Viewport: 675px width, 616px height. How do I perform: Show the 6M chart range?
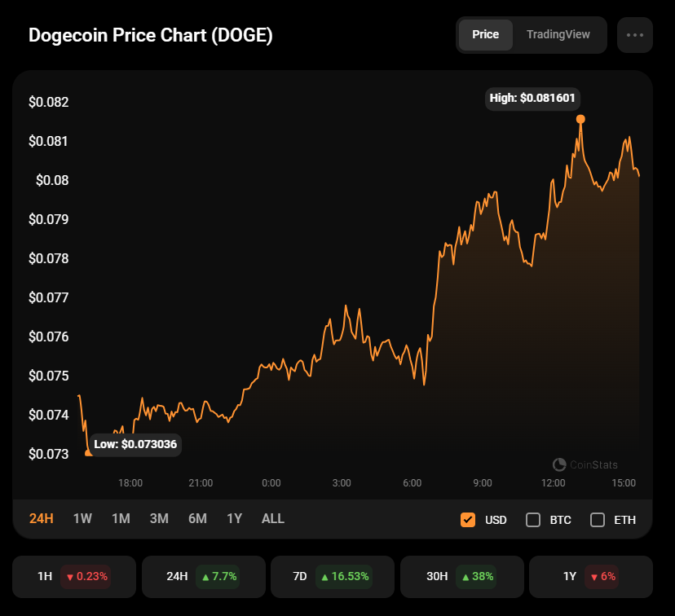[x=197, y=519]
